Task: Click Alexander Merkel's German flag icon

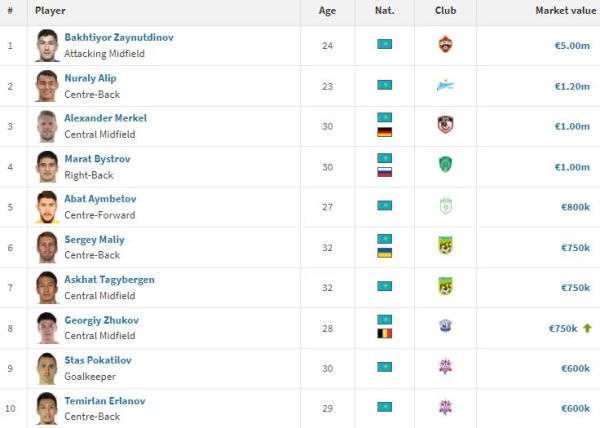Action: 384,132
